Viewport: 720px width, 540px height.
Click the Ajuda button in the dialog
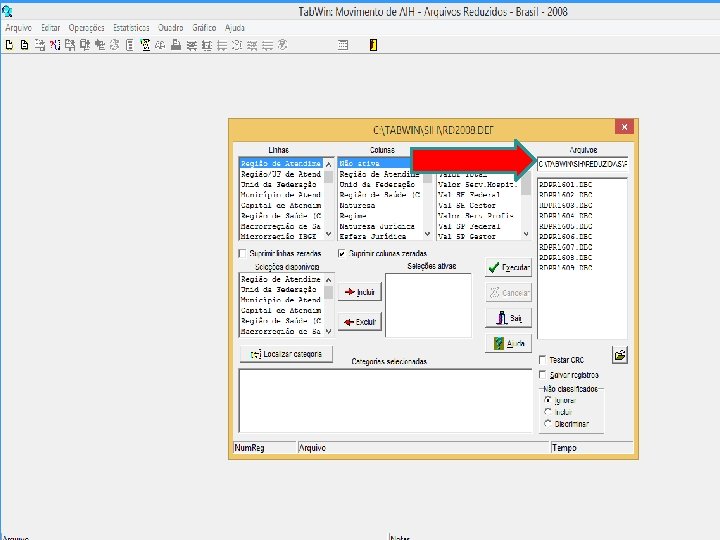click(x=509, y=343)
